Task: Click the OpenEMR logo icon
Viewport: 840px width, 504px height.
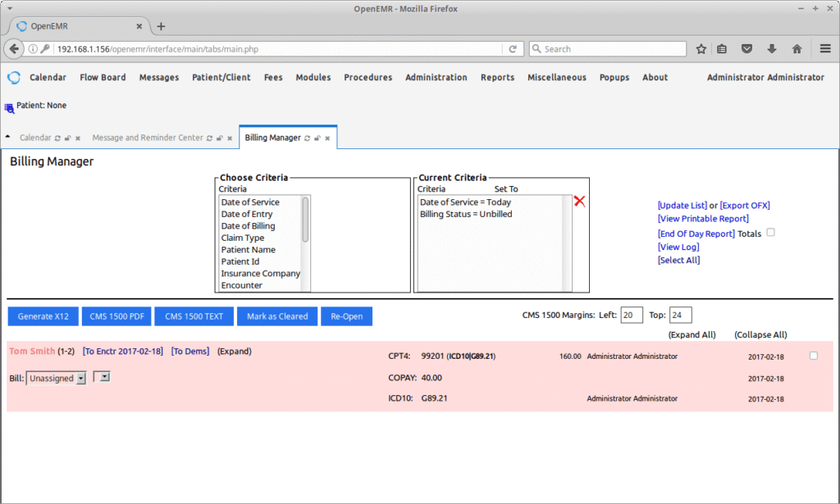Action: (x=14, y=78)
